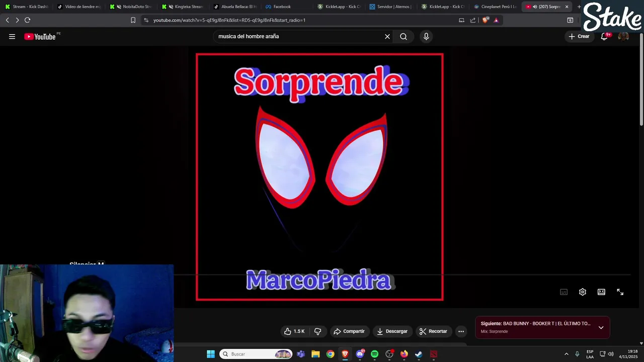This screenshot has height=362, width=644.
Task: Open the site information icon beside the URL
Action: [146, 20]
